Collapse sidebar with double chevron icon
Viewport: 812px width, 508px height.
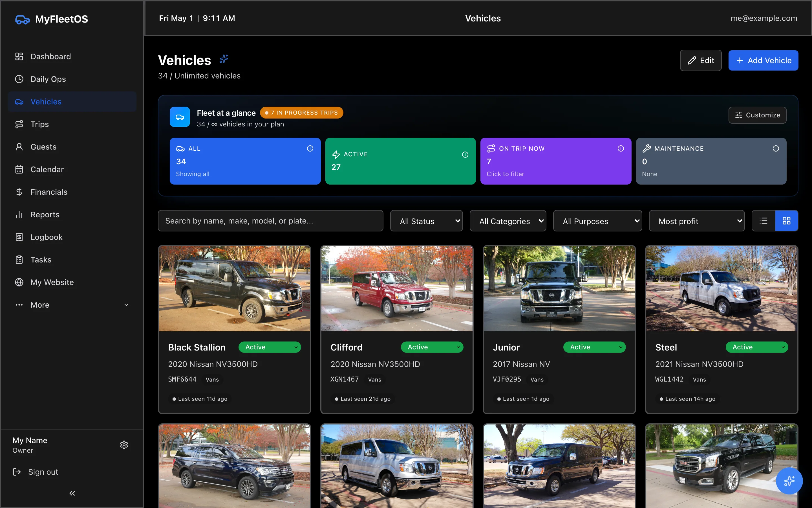point(72,493)
